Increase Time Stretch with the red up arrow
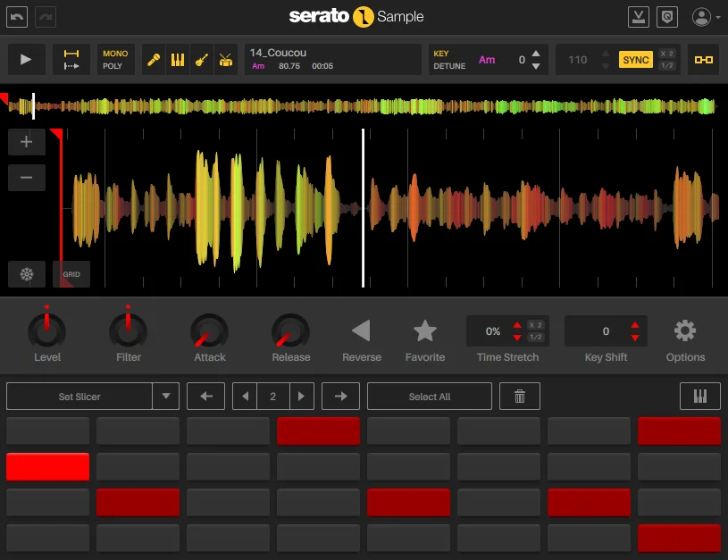 (x=517, y=325)
